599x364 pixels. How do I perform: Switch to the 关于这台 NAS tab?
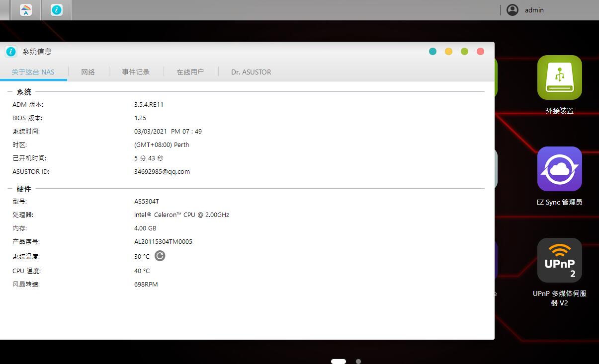[33, 72]
